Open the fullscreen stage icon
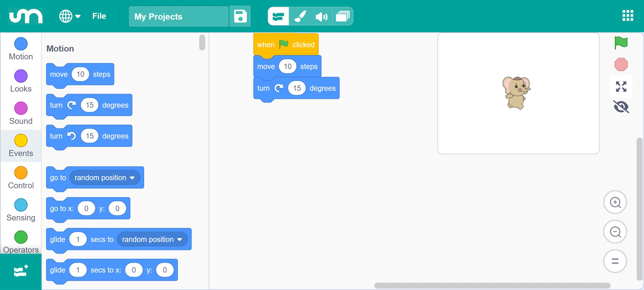 pos(621,86)
